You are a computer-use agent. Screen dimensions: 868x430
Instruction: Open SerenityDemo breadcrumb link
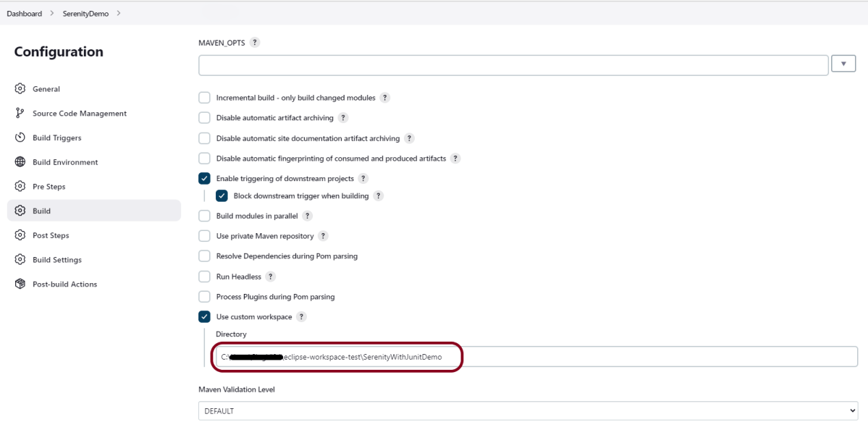click(85, 14)
